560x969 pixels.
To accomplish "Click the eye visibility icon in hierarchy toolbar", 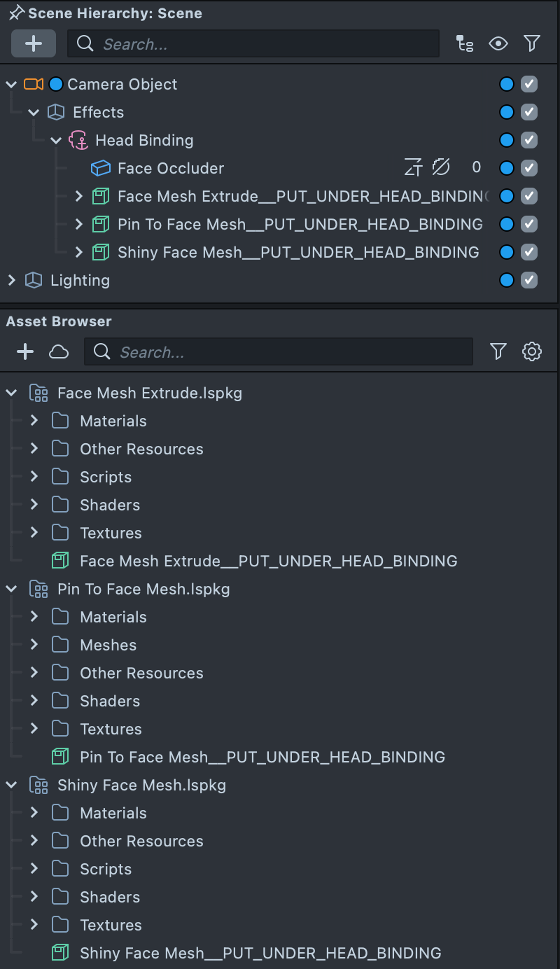I will click(x=498, y=43).
